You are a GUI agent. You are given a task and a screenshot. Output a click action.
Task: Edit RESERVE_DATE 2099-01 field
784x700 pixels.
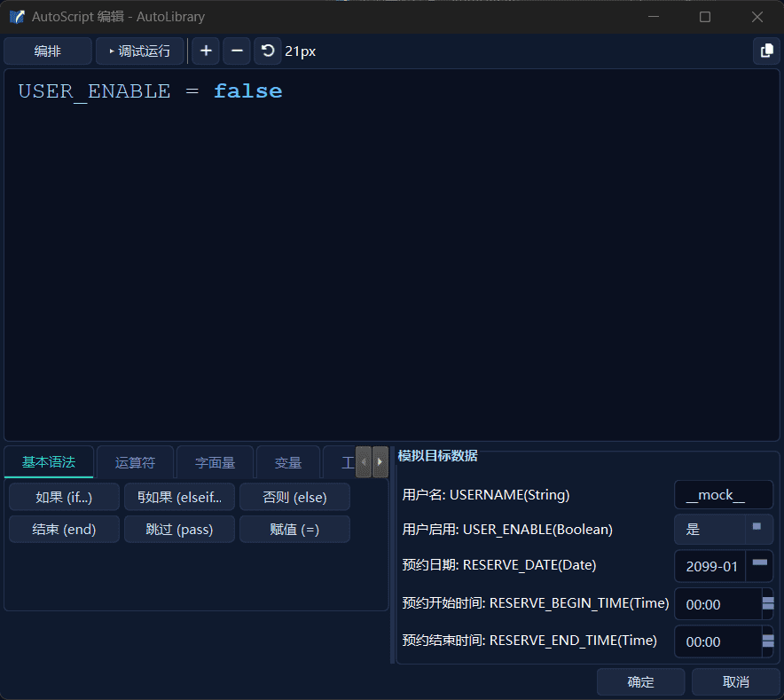pyautogui.click(x=710, y=566)
